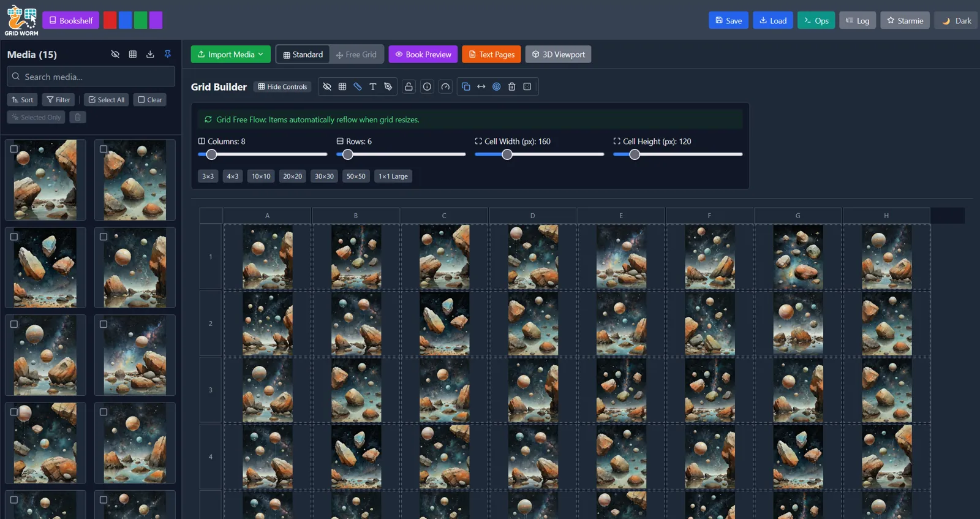Select the pen nib tool icon
Viewport: 980px width, 519px height.
(x=388, y=86)
